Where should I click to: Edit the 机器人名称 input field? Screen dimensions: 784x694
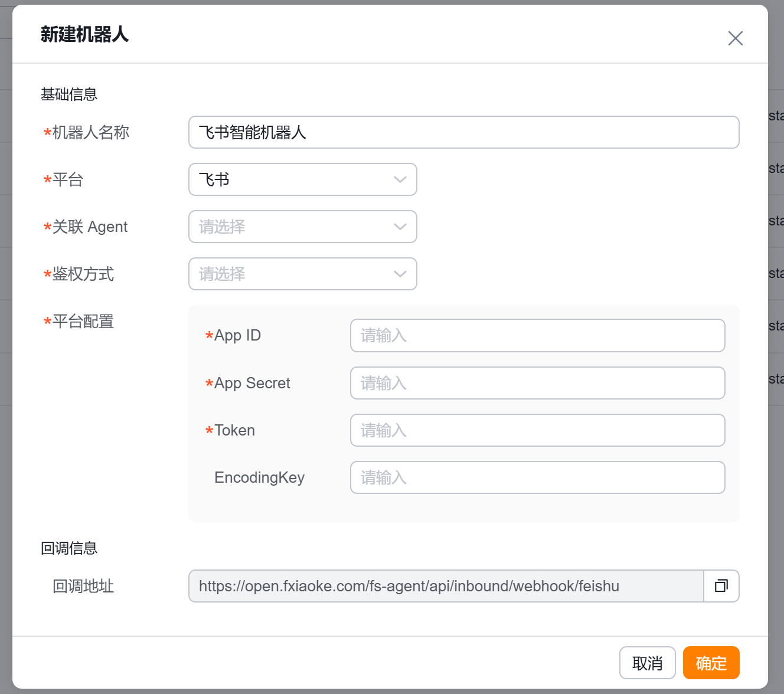click(x=464, y=132)
